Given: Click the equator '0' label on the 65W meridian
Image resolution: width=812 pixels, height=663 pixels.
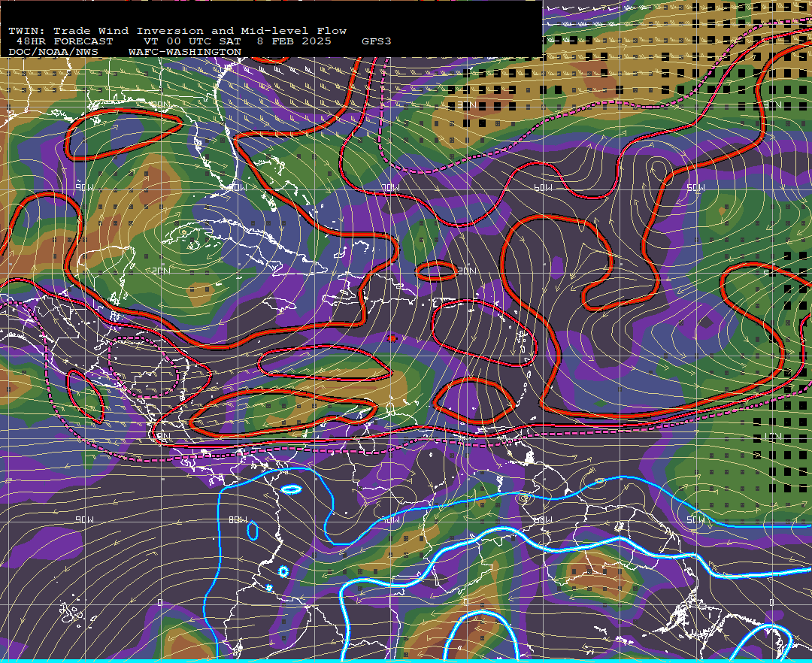Looking at the screenshot, I should tap(465, 602).
